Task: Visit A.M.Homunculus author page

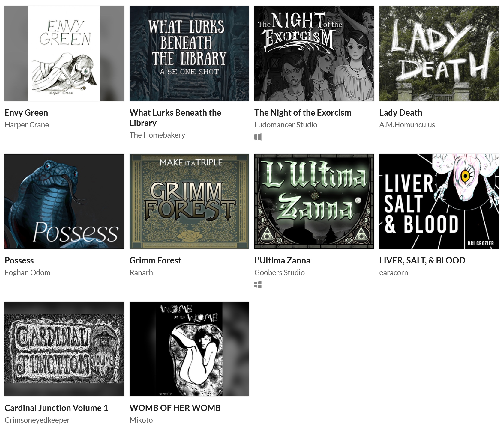Action: 407,125
